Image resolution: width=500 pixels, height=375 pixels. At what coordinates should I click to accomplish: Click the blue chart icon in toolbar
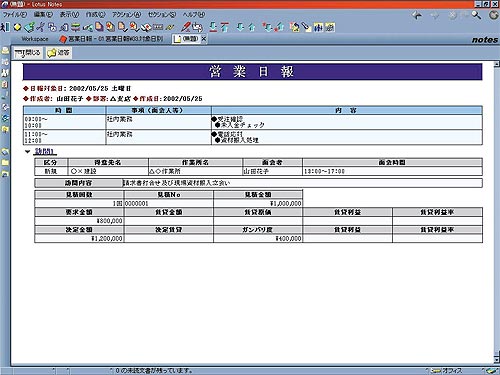click(x=318, y=27)
